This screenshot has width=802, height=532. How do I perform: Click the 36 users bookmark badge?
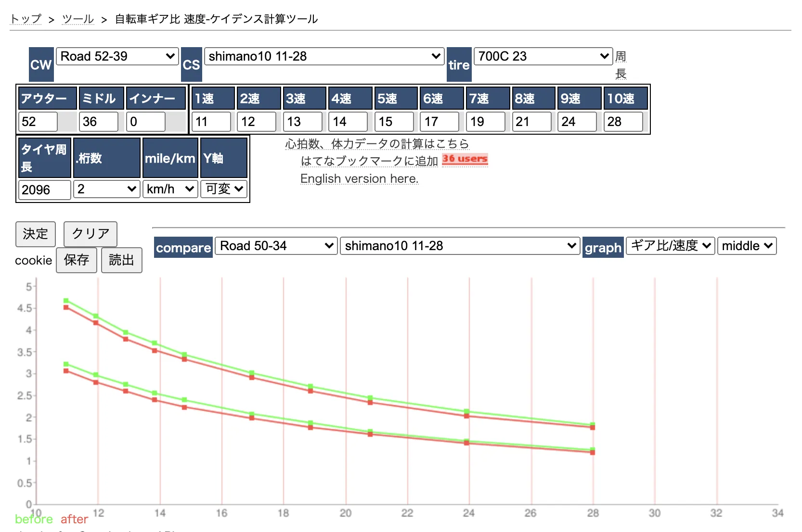tap(465, 159)
